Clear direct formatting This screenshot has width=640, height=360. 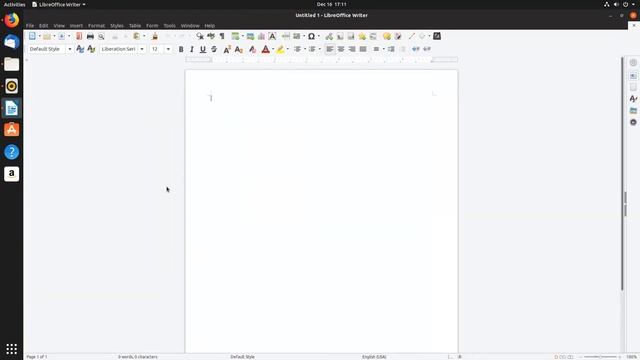coord(252,49)
